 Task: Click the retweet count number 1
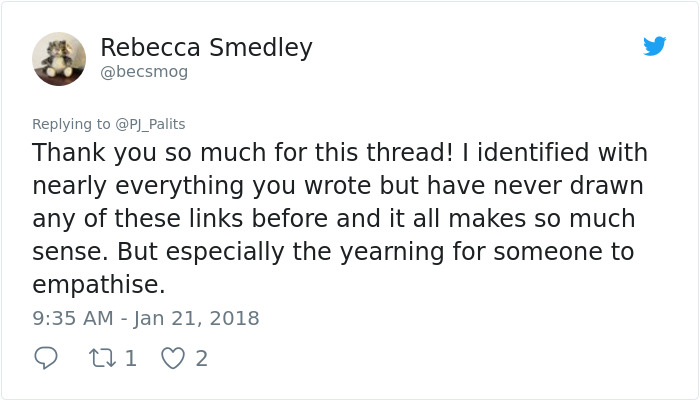(130, 358)
